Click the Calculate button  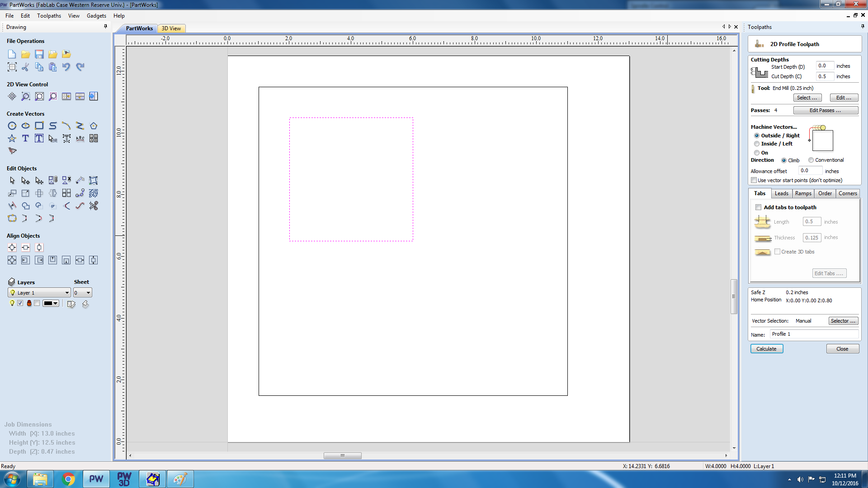tap(767, 349)
